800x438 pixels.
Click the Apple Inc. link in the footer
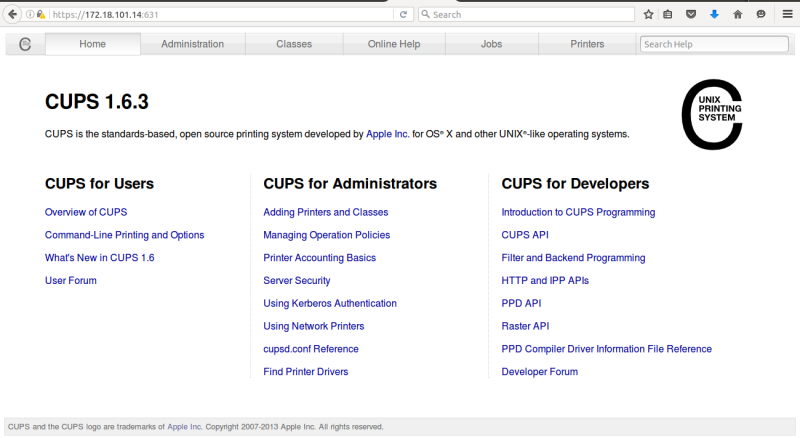pos(185,427)
